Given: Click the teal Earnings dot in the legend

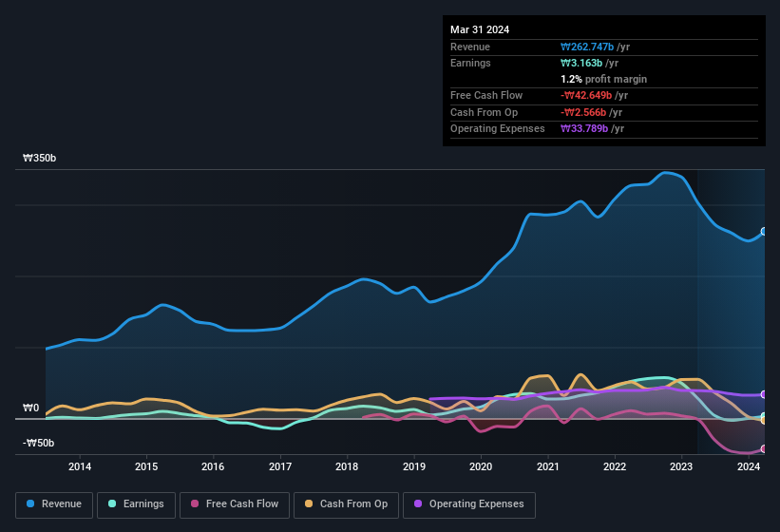Looking at the screenshot, I should click(x=113, y=504).
